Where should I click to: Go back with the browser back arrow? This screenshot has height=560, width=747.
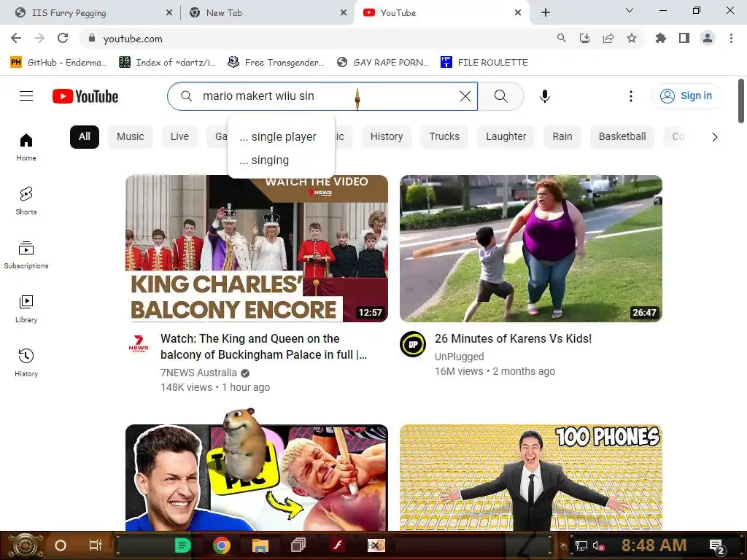tap(16, 38)
